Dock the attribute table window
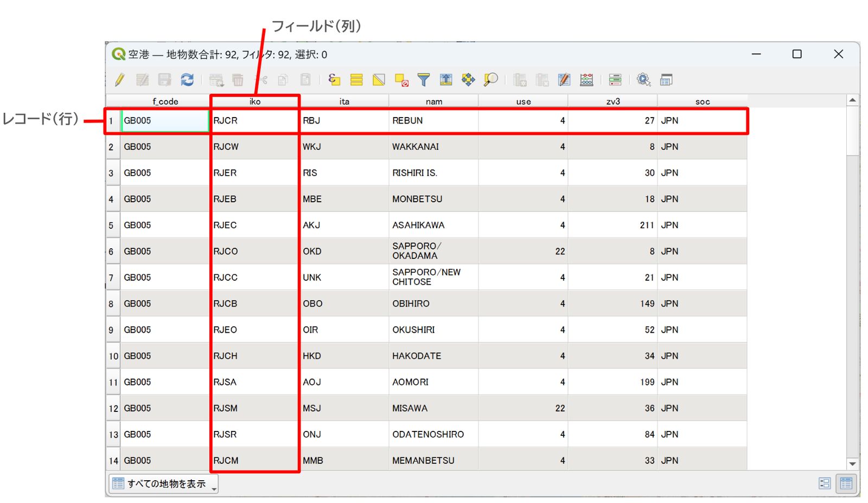 click(x=666, y=80)
